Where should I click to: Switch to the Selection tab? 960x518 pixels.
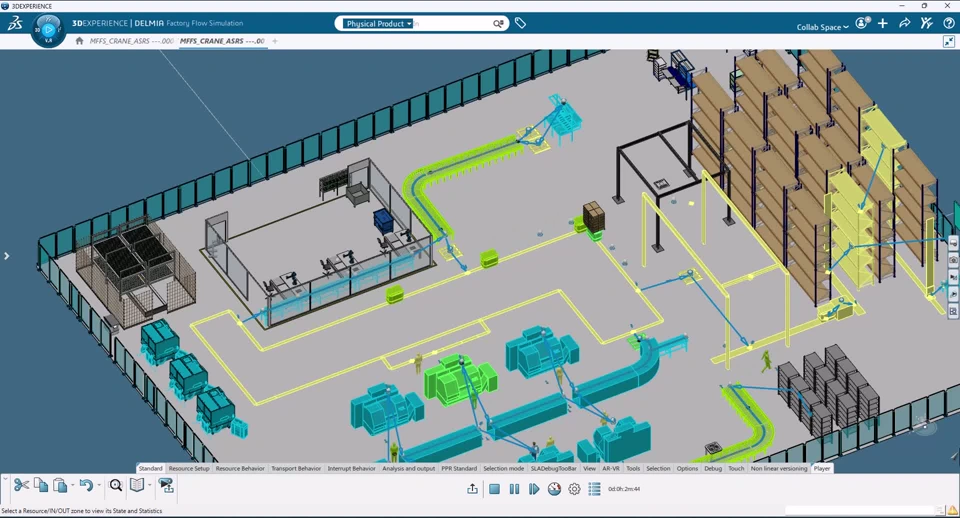tap(658, 468)
